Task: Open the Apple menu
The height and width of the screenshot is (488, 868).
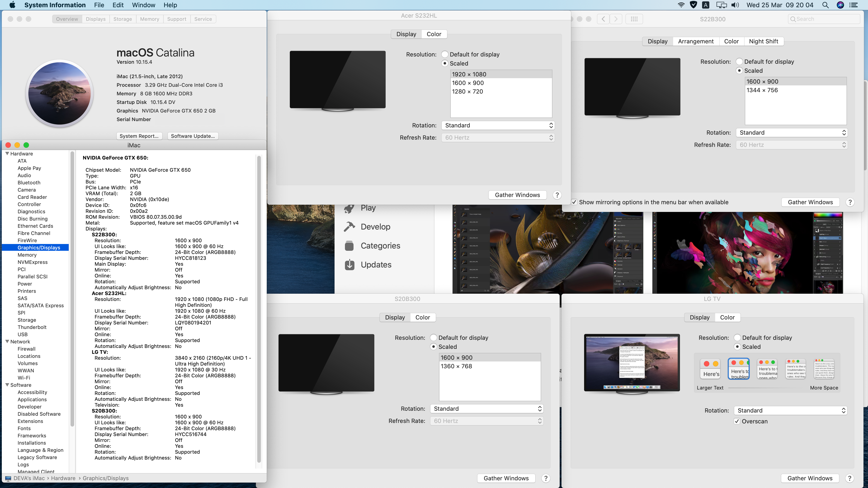Action: pos(12,5)
